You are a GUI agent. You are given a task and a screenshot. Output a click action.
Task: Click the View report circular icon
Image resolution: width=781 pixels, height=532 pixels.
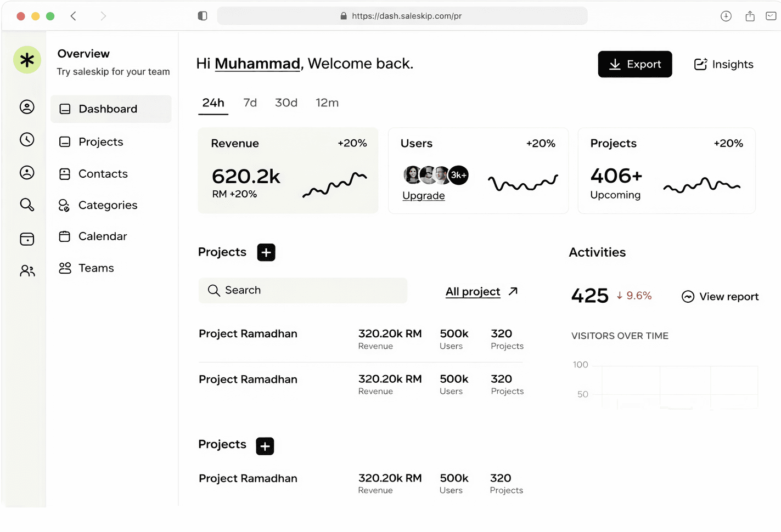pos(688,296)
